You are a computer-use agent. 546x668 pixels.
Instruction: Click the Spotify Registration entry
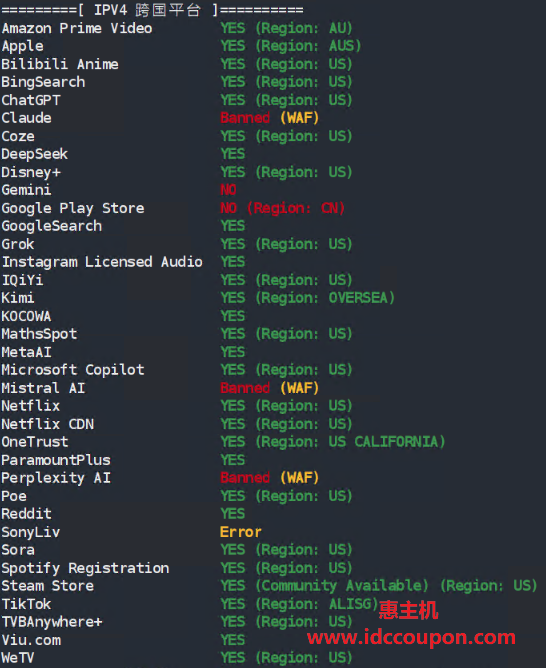(x=85, y=568)
